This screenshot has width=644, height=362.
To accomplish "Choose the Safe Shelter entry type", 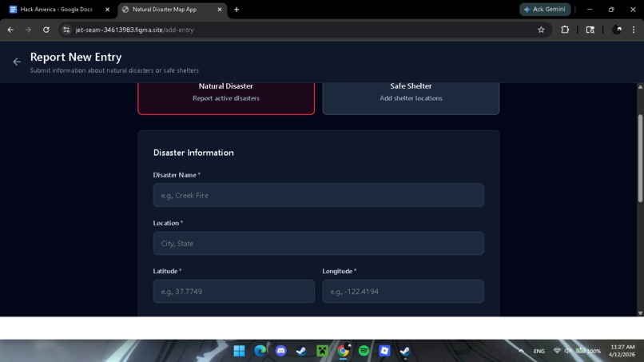I will click(x=411, y=97).
